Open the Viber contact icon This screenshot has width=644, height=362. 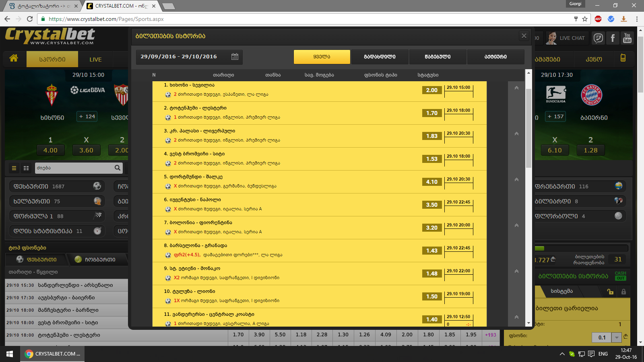(x=599, y=38)
